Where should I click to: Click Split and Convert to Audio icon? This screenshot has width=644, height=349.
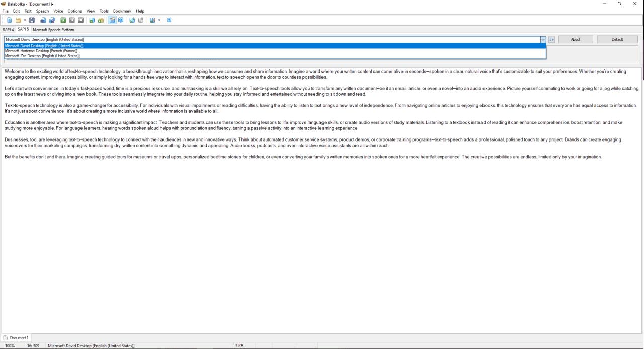(52, 20)
